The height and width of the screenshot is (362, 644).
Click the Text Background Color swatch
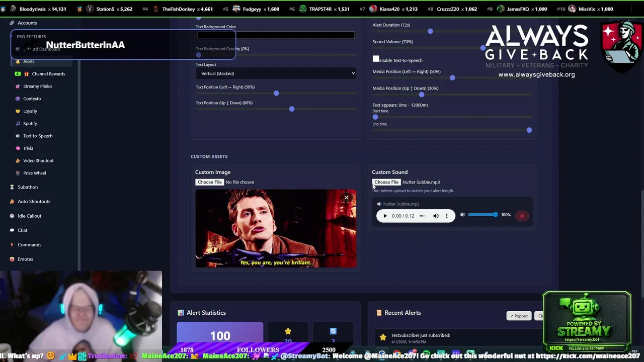pos(276,35)
